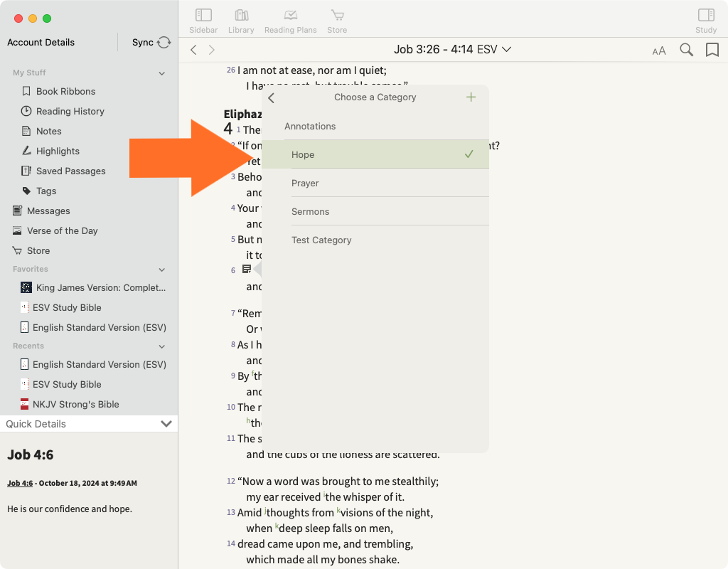
Task: Click the Store cart toolbar icon
Action: [x=337, y=16]
